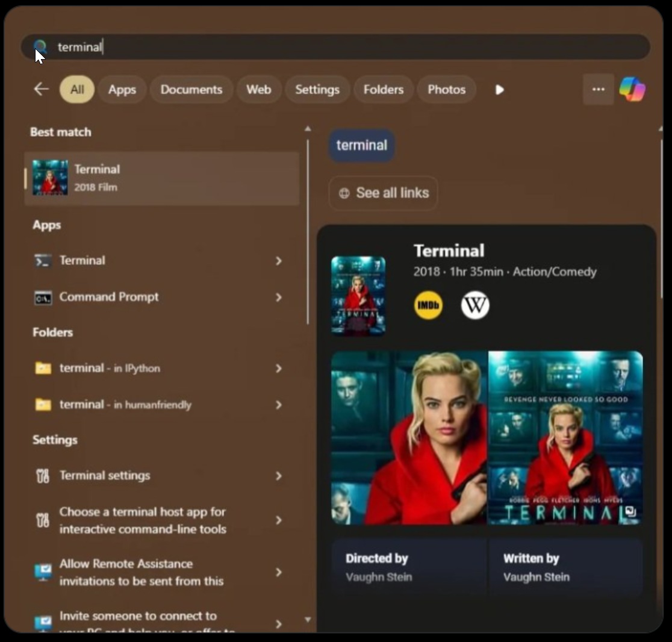Click the preview pane scrollbar thumb
Viewport: 672px width, 642px height.
coord(662,219)
